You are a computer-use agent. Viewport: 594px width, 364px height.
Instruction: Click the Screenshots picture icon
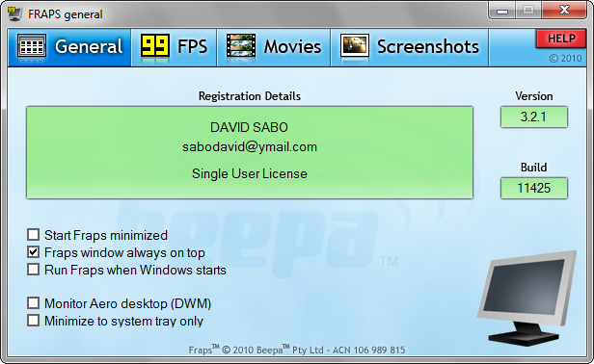pos(355,46)
